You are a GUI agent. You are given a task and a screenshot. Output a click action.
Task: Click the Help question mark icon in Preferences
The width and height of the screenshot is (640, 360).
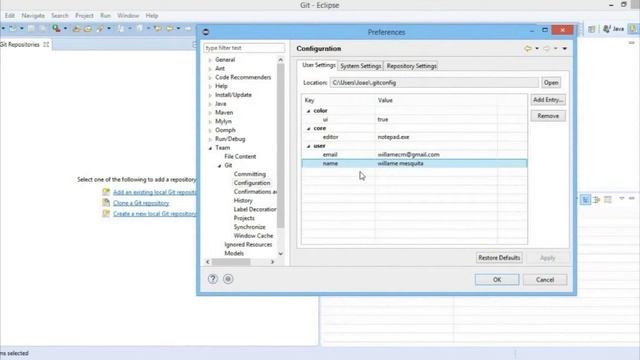(x=213, y=279)
